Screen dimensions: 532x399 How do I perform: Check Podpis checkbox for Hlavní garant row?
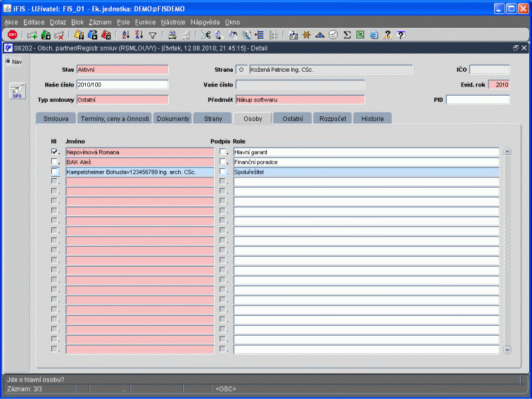(x=223, y=152)
